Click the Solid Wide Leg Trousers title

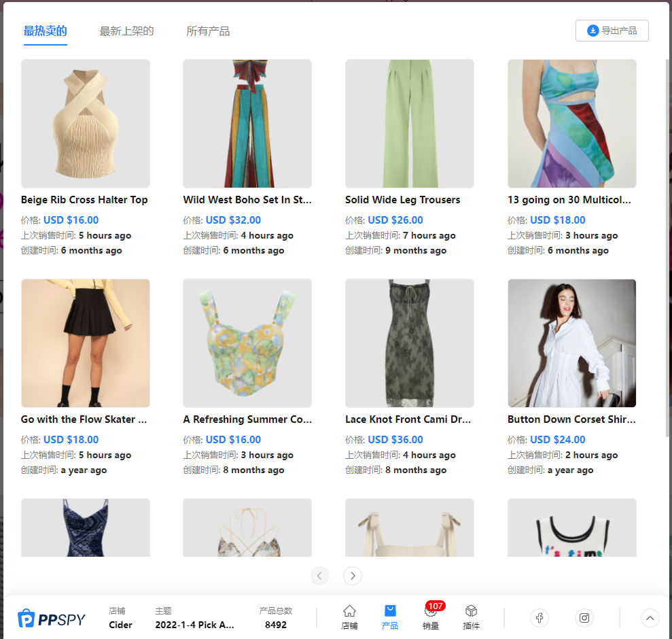pyautogui.click(x=403, y=200)
